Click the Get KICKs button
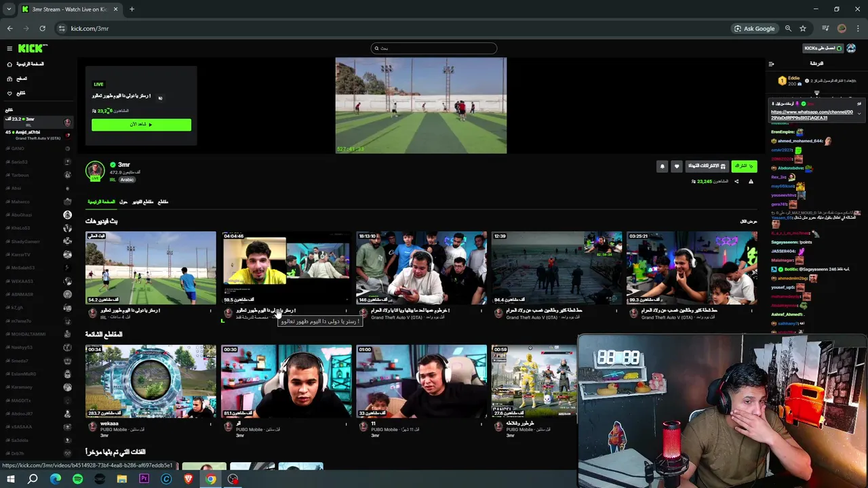868x488 pixels. [x=823, y=48]
